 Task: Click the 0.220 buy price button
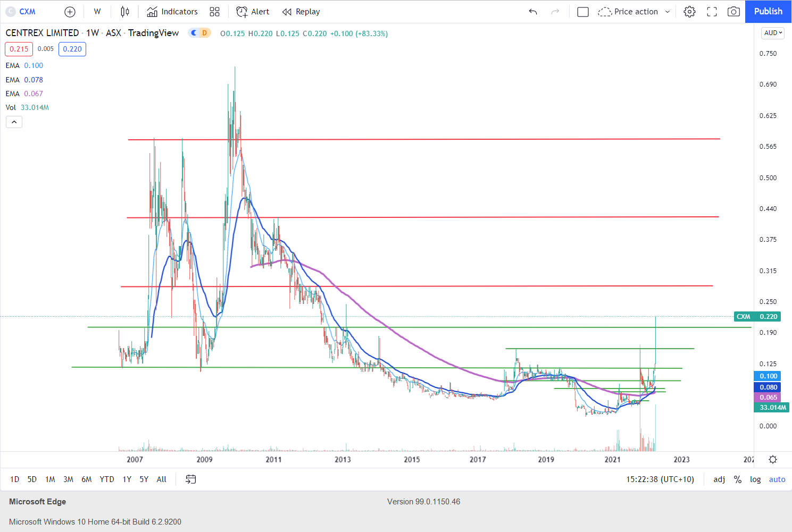tap(72, 49)
